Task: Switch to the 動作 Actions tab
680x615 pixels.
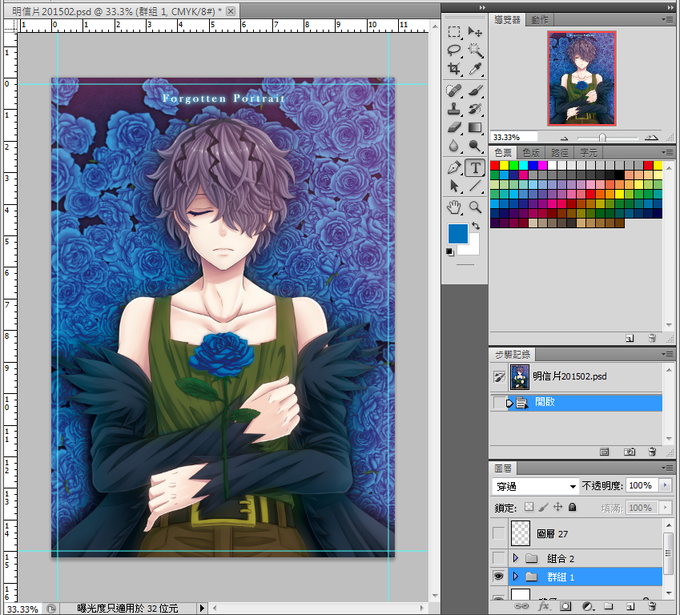Action: tap(540, 20)
